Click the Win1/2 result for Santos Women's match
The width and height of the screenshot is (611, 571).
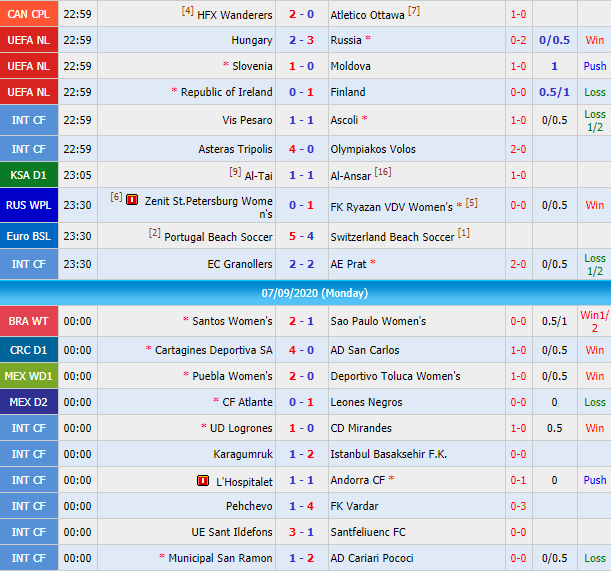(595, 322)
